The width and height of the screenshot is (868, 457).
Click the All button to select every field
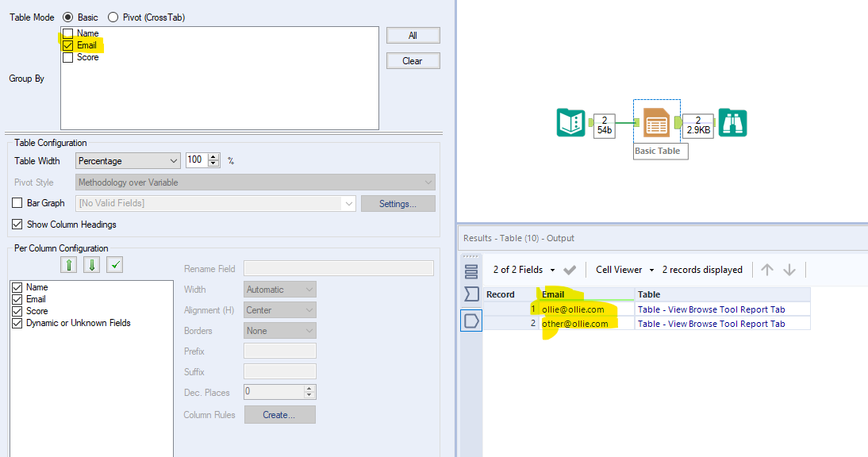click(413, 35)
